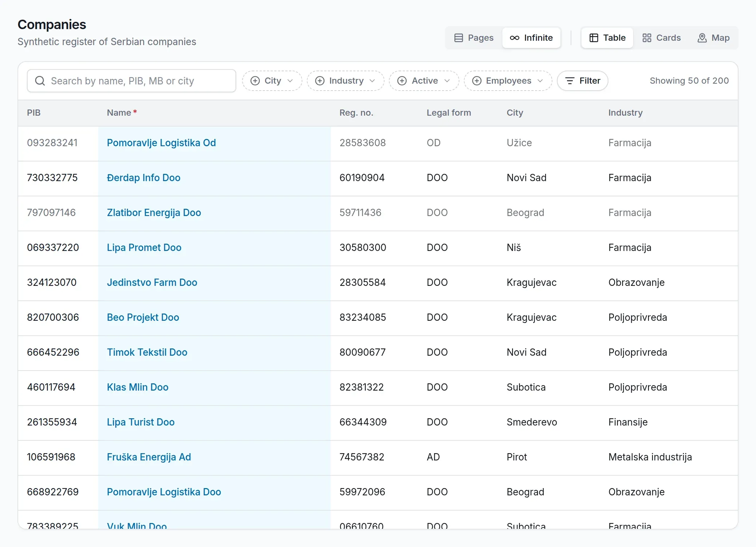Screen dimensions: 756x547
Task: Open the Active filter dropdown
Action: click(x=424, y=81)
